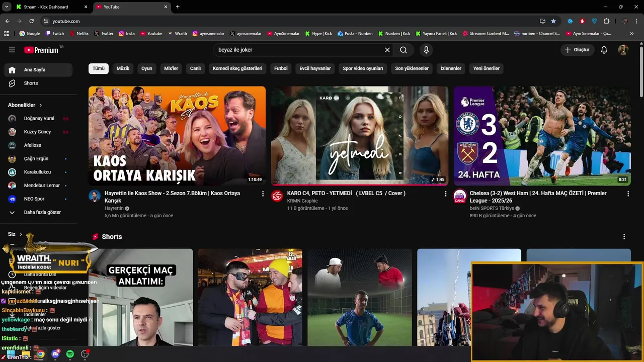Play the Kaos Ortaya Karışık thumbnail
The image size is (644, 362).
click(x=177, y=136)
